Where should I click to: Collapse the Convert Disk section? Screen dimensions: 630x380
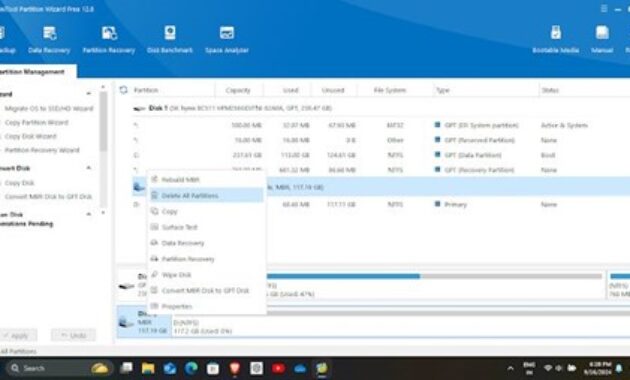coord(88,168)
